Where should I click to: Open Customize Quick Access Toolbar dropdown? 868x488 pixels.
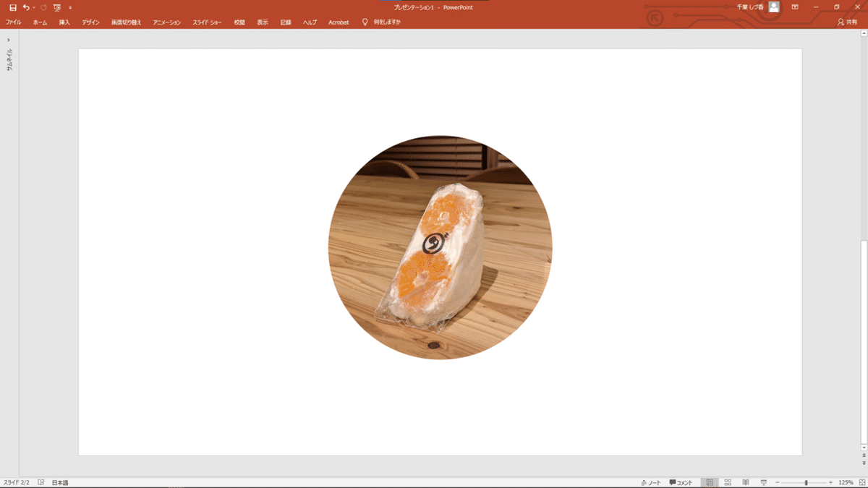70,7
